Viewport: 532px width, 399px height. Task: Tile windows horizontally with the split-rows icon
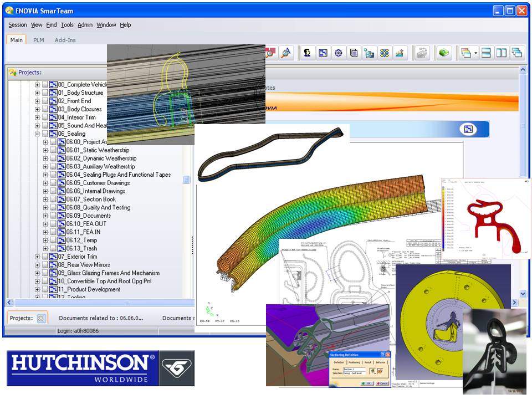(486, 53)
